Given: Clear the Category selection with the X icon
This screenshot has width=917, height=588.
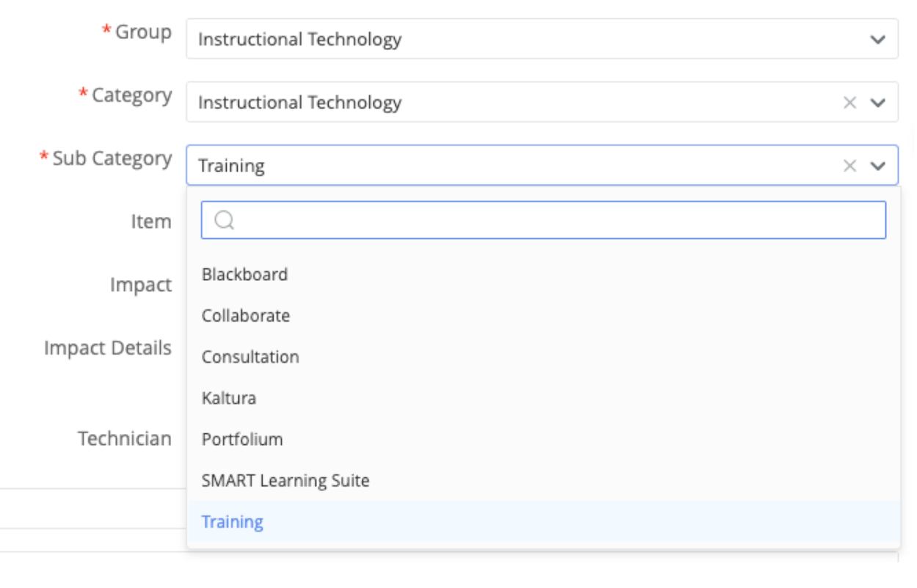Looking at the screenshot, I should [x=850, y=102].
